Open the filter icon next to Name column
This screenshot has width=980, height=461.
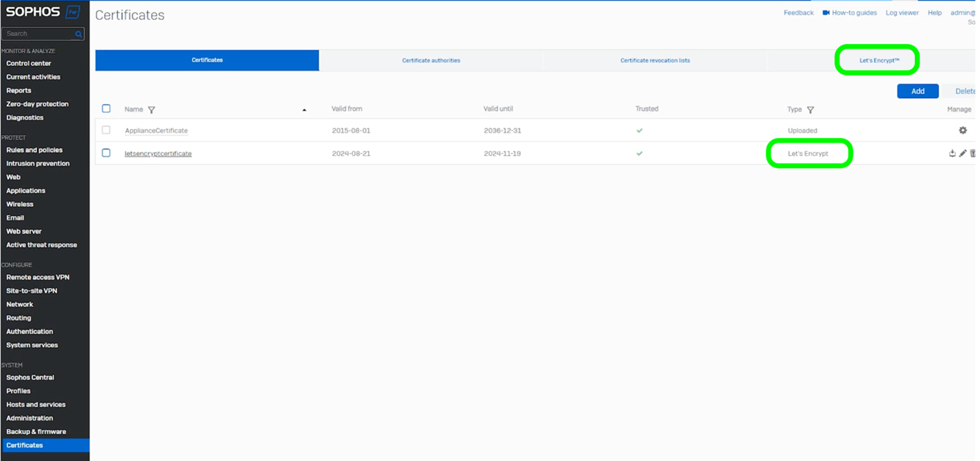click(151, 108)
